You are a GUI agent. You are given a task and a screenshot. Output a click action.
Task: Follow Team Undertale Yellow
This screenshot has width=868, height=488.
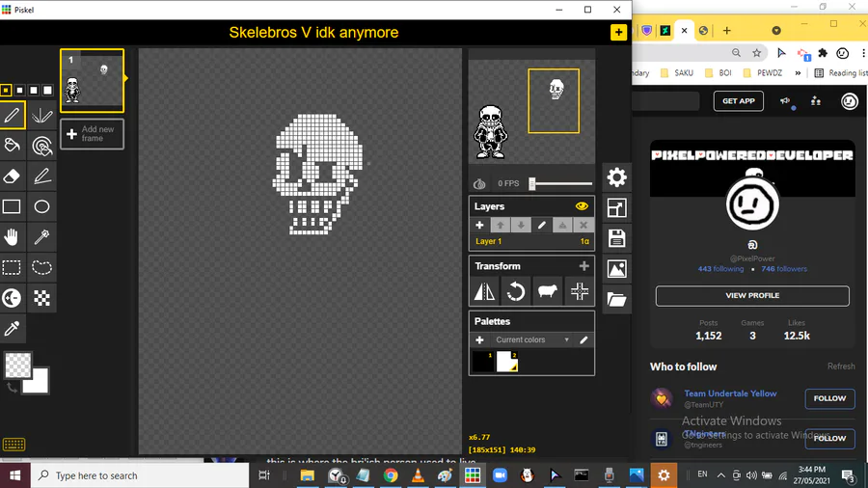tap(829, 398)
